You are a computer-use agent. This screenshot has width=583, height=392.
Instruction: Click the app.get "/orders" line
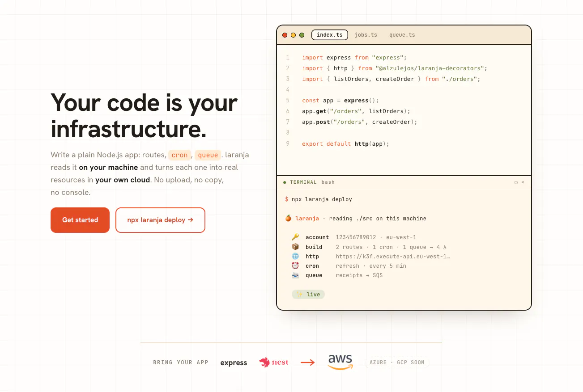pyautogui.click(x=356, y=111)
